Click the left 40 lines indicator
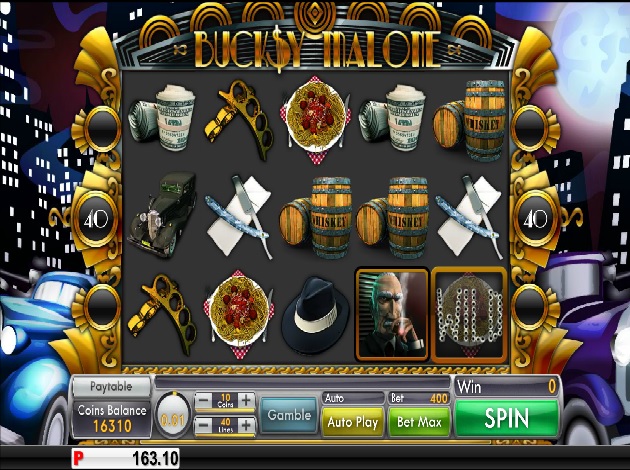The width and height of the screenshot is (630, 470). (96, 219)
